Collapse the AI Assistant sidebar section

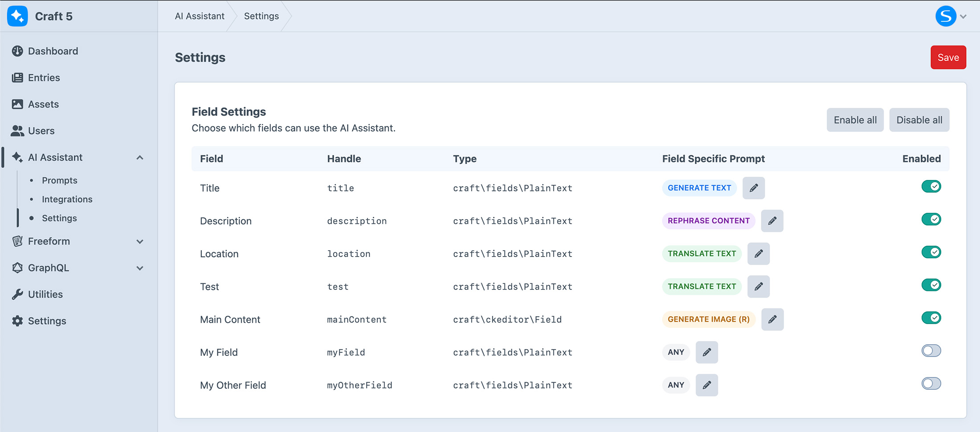click(140, 158)
